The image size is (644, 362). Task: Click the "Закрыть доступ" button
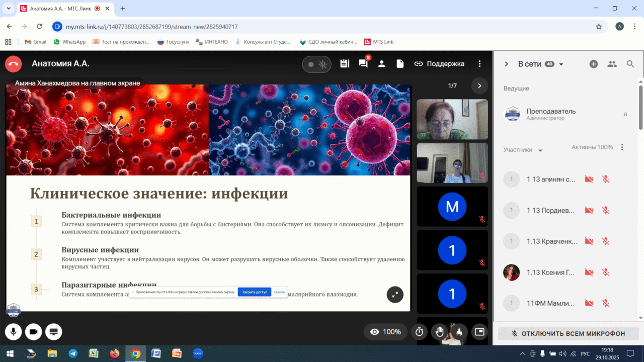click(254, 292)
